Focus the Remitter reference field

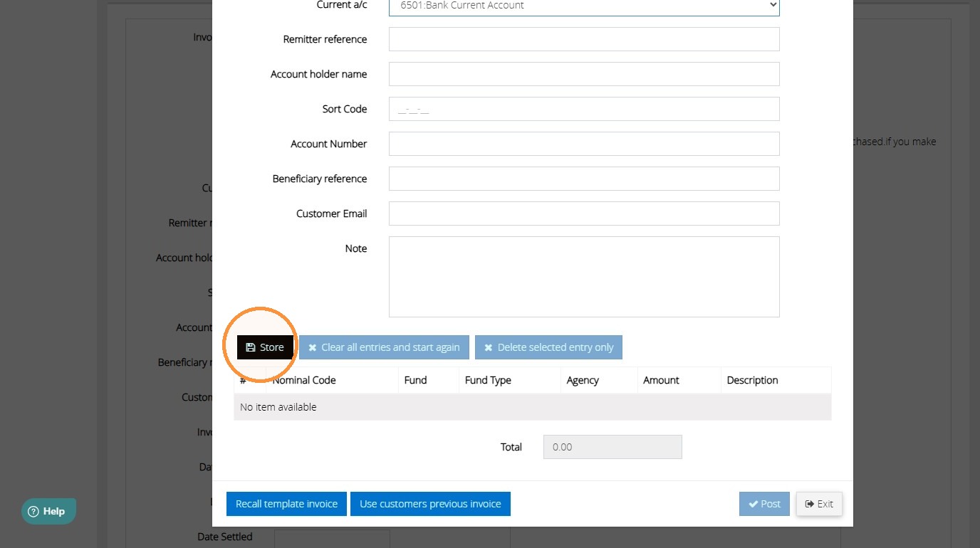(584, 39)
